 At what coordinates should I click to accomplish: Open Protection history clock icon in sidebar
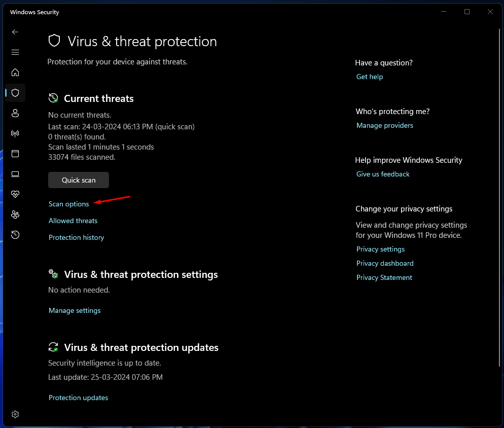[x=15, y=235]
